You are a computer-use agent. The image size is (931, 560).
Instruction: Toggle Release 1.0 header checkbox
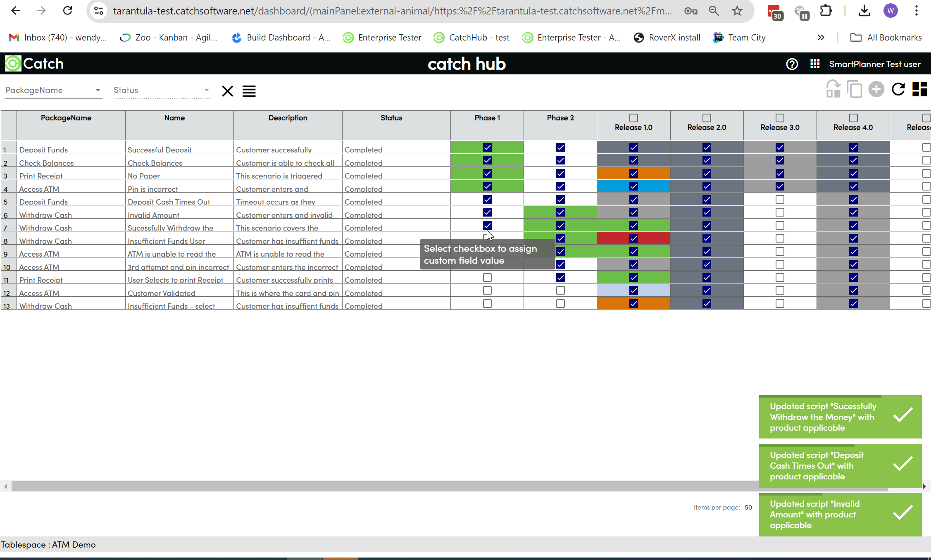click(x=633, y=118)
